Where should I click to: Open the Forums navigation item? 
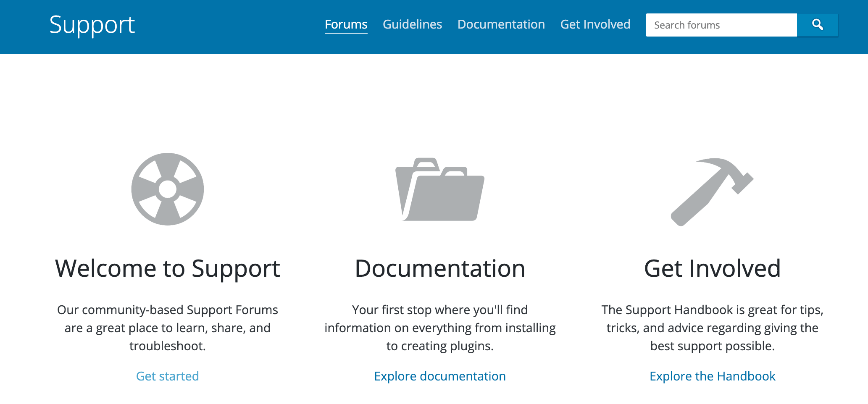(346, 24)
